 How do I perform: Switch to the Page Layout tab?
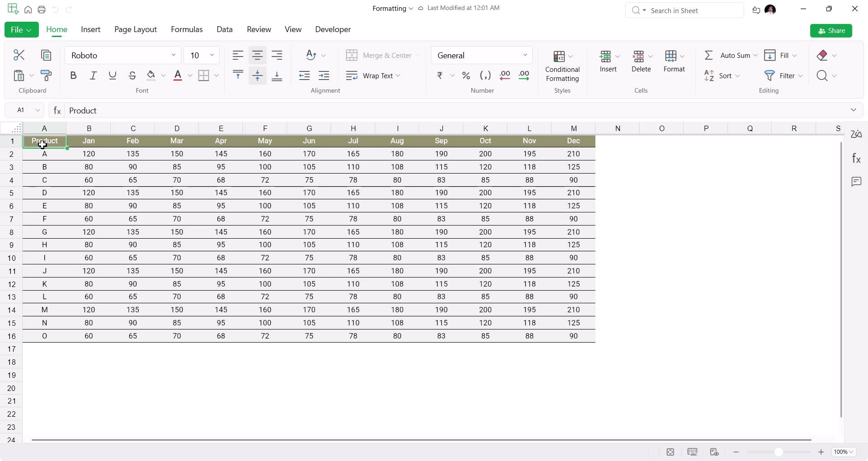tap(136, 29)
